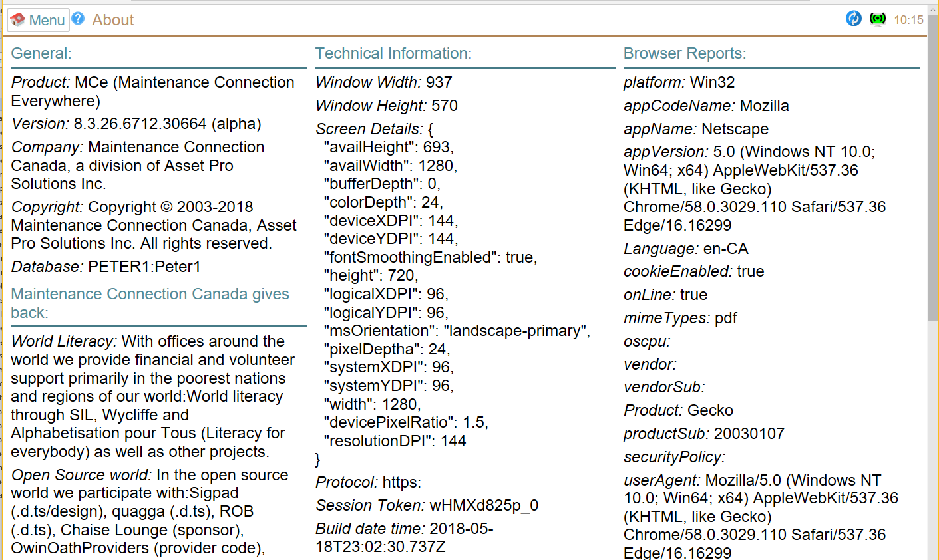The width and height of the screenshot is (939, 560).
Task: Click the Browser Reports heading
Action: (685, 53)
